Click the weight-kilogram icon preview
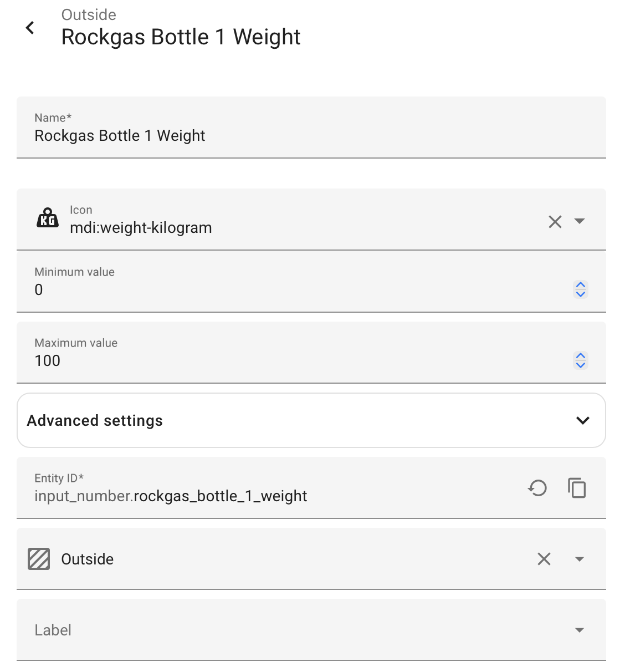 coord(48,218)
